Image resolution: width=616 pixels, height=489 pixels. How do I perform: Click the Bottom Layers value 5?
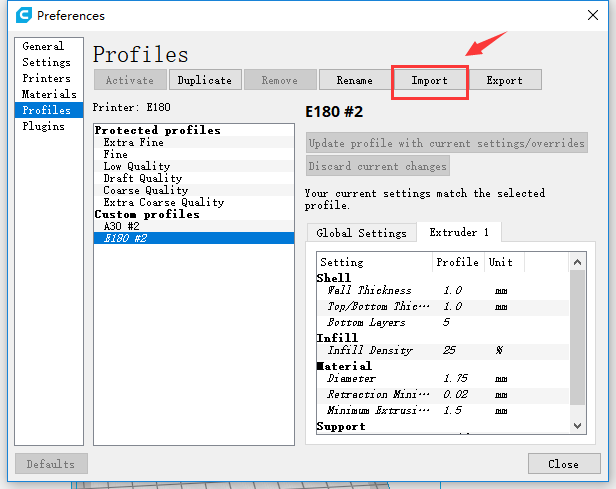point(446,322)
